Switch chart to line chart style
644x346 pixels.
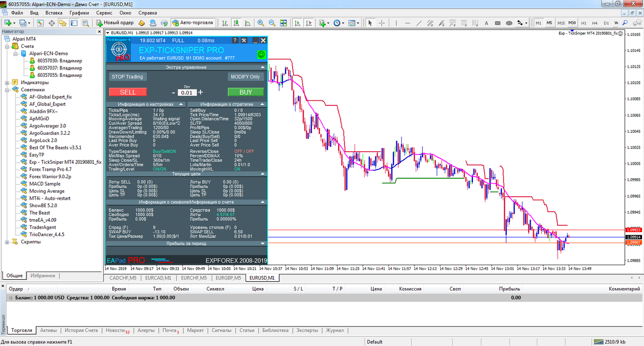click(x=248, y=23)
